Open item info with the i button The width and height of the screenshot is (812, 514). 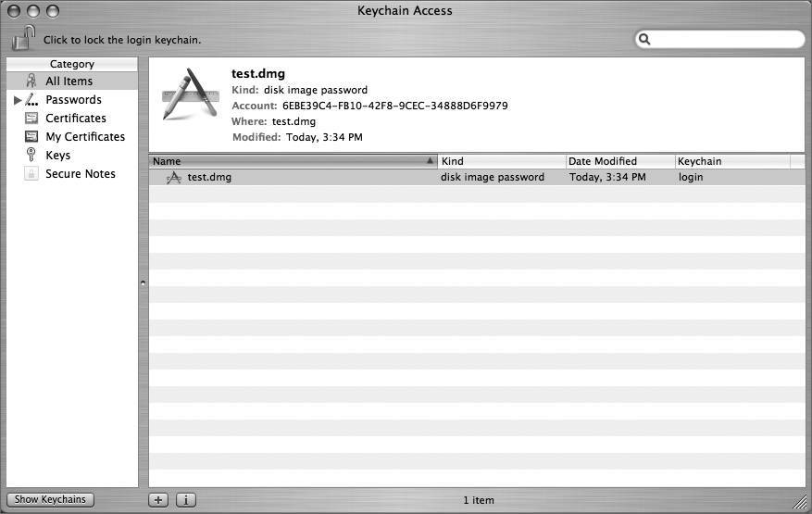point(186,500)
